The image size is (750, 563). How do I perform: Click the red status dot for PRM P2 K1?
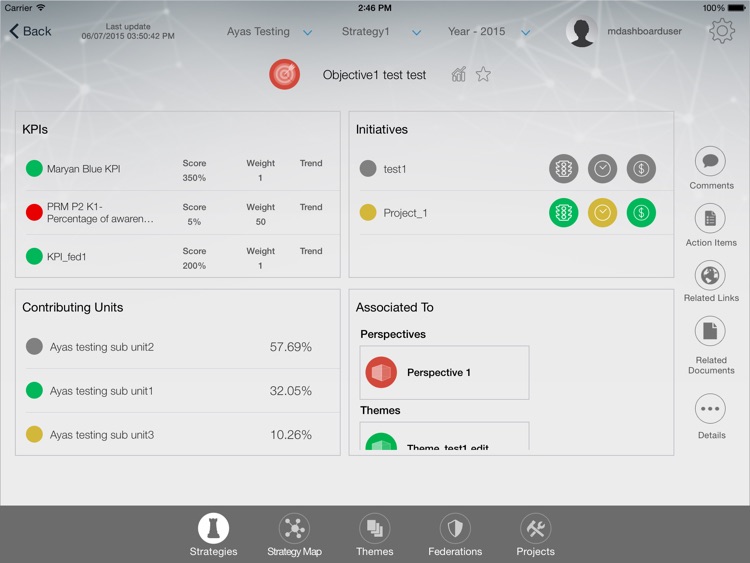34,212
